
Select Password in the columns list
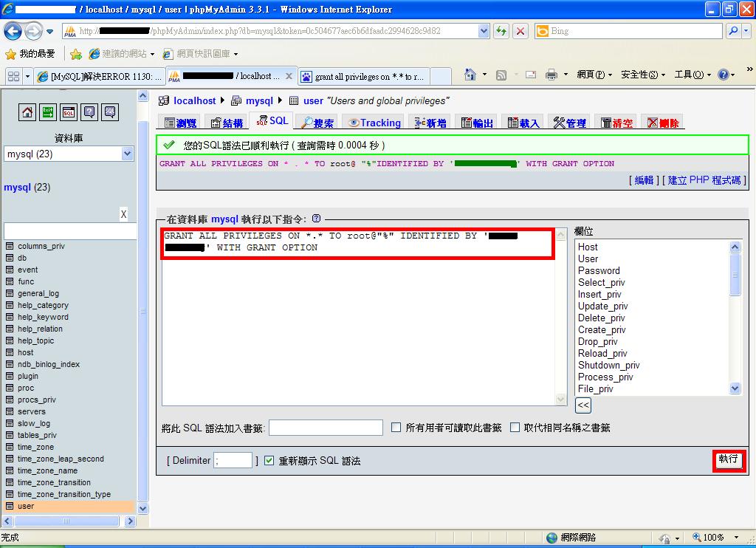599,270
